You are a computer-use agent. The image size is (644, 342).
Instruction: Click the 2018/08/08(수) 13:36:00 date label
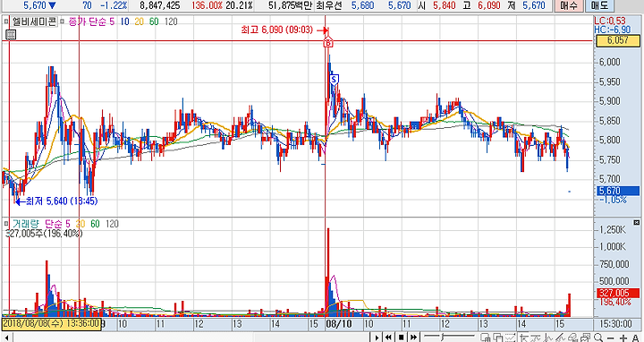(51, 323)
